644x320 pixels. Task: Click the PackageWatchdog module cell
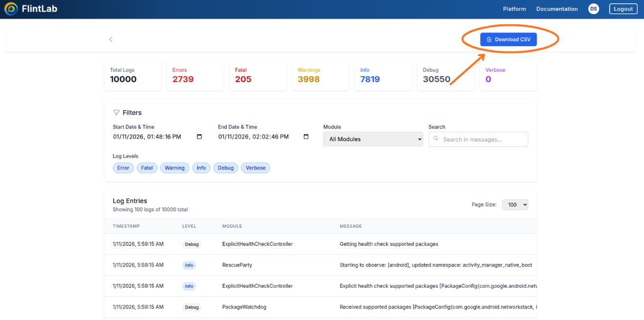tap(245, 307)
